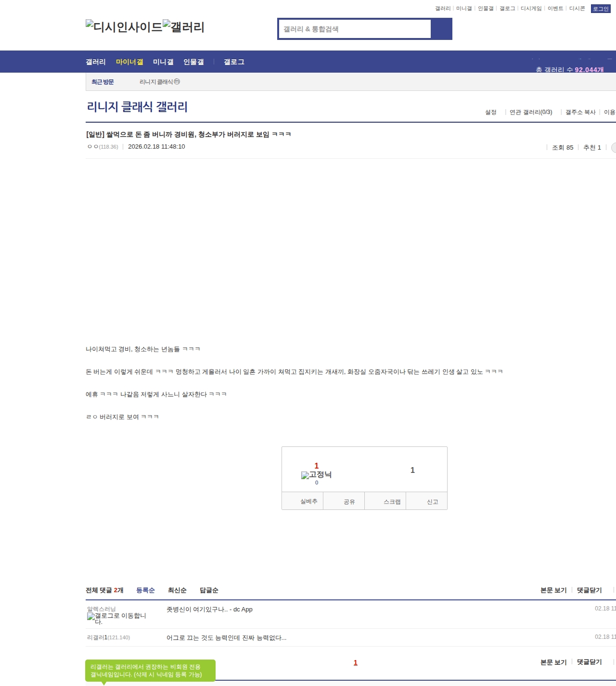This screenshot has width=616, height=686.
Task: Open 인물갤 link in top utility bar
Action: pos(486,9)
